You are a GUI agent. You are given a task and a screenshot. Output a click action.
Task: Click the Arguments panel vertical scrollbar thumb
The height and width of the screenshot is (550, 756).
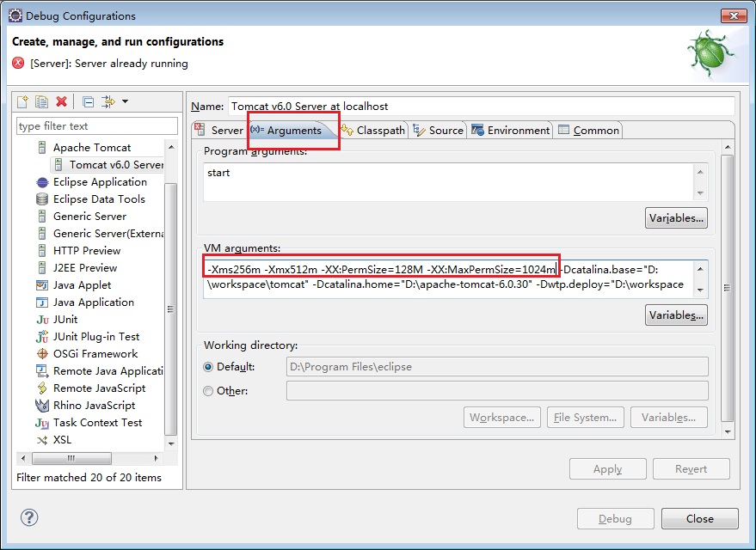tap(727, 288)
